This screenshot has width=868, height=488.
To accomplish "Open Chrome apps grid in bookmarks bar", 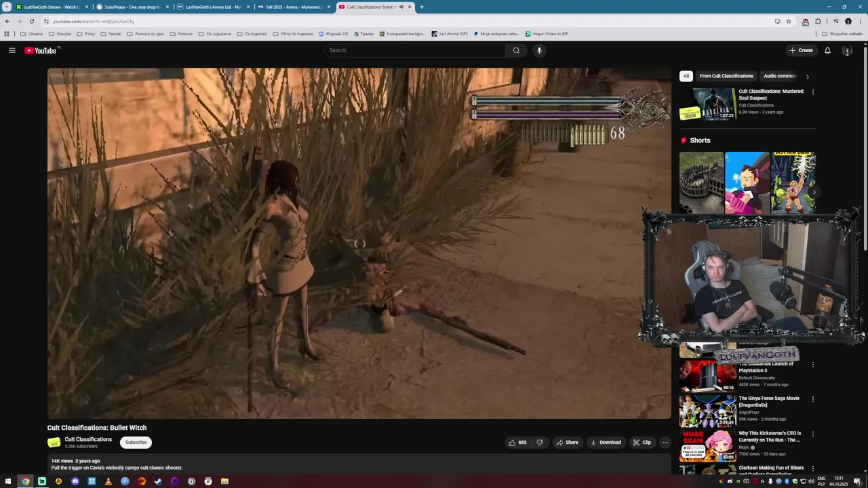I will click(x=7, y=33).
